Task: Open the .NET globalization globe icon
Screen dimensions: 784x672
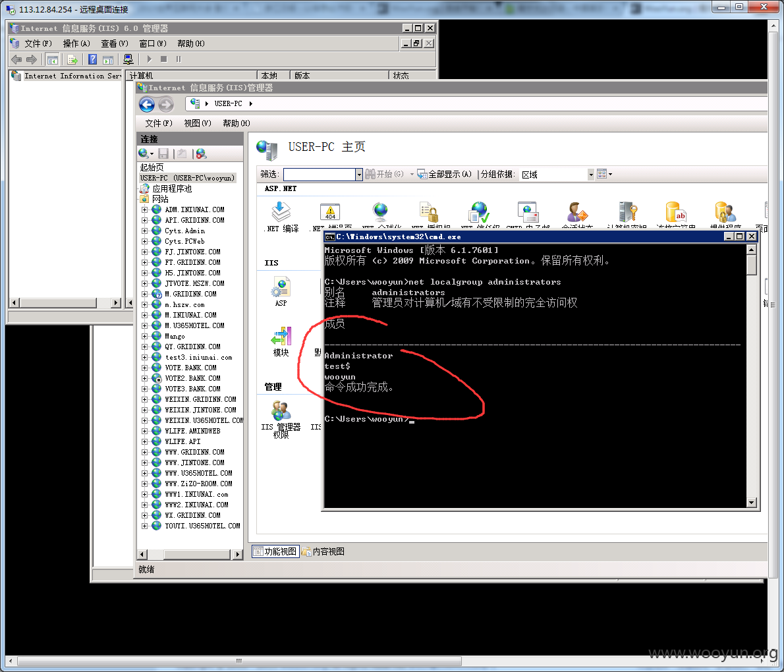Action: 380,212
